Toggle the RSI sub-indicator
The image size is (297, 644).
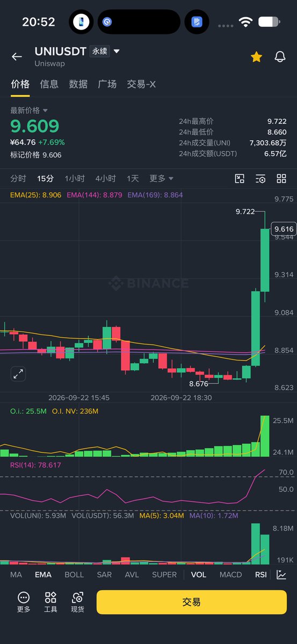click(261, 574)
